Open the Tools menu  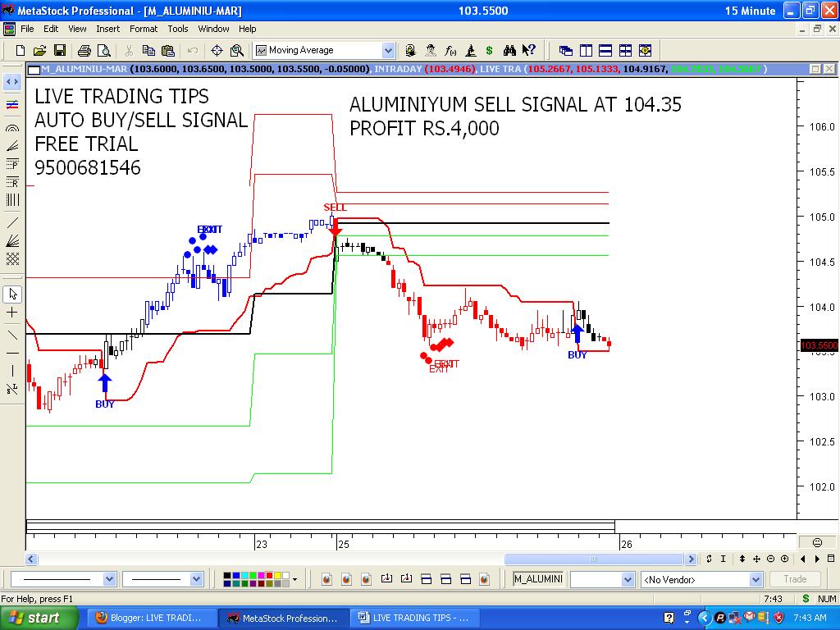[176, 29]
